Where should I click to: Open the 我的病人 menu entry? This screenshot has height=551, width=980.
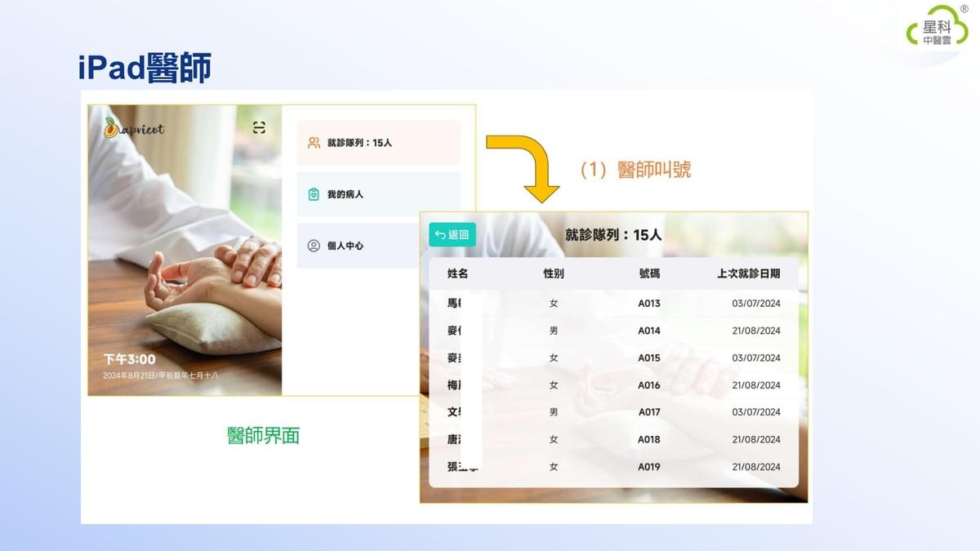[x=379, y=194]
